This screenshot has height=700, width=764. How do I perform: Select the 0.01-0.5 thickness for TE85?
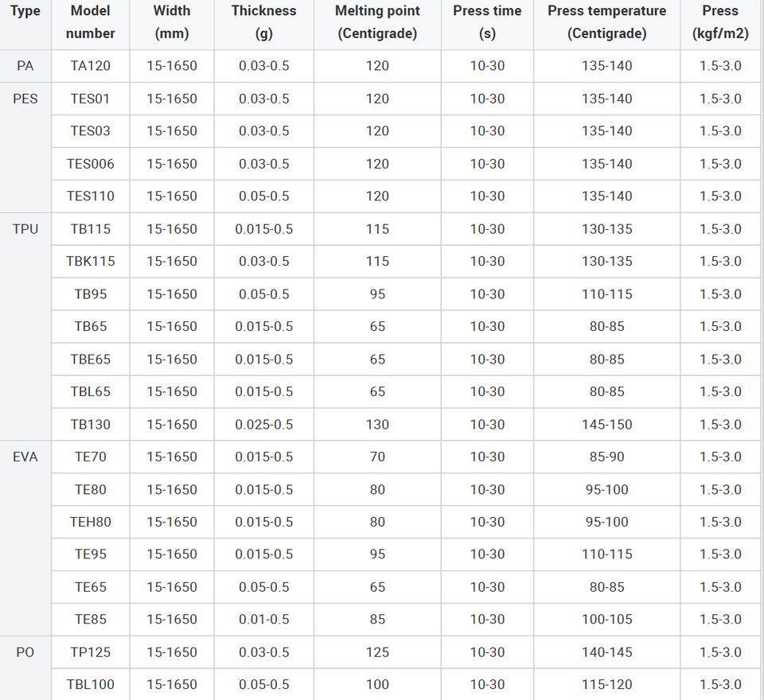[263, 619]
